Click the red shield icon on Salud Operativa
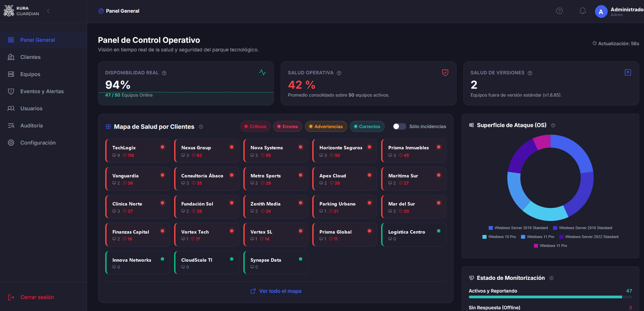The image size is (644, 311). coord(445,73)
